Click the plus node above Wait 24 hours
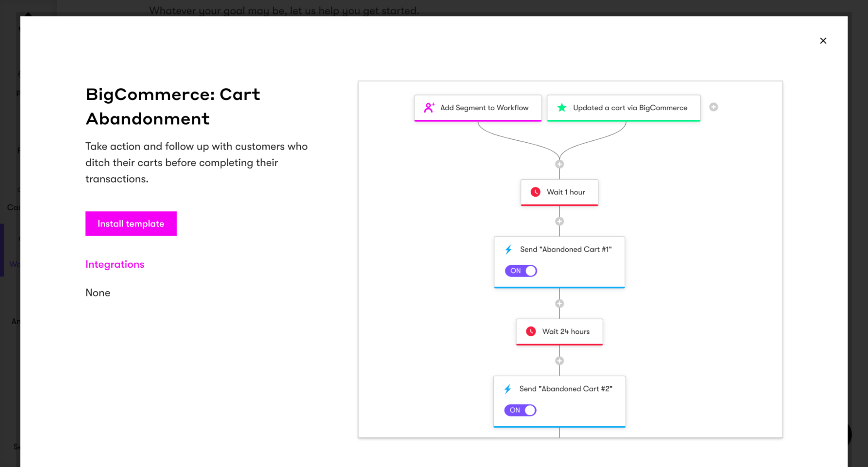This screenshot has width=868, height=467. click(x=559, y=304)
